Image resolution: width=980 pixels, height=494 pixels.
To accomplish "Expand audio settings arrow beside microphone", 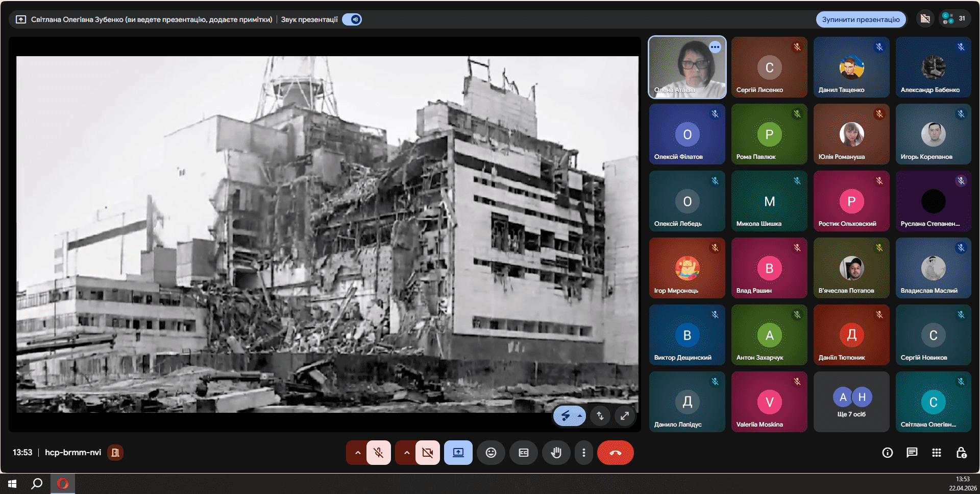I will click(x=357, y=453).
